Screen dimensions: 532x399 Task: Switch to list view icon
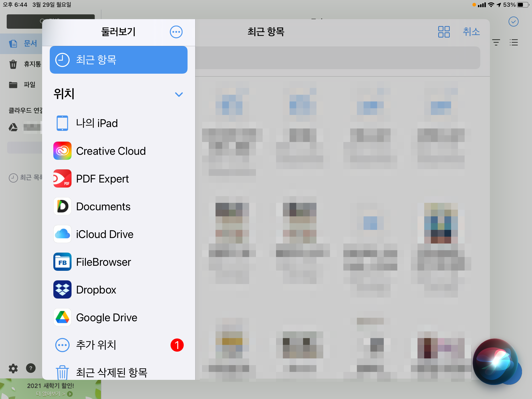click(514, 43)
